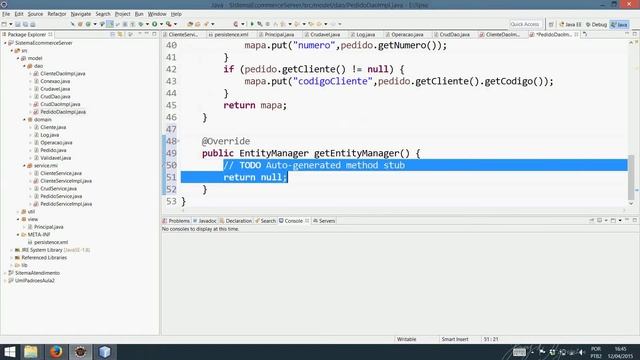
Task: Click line 48 folding marker in editor
Action: coord(178,141)
